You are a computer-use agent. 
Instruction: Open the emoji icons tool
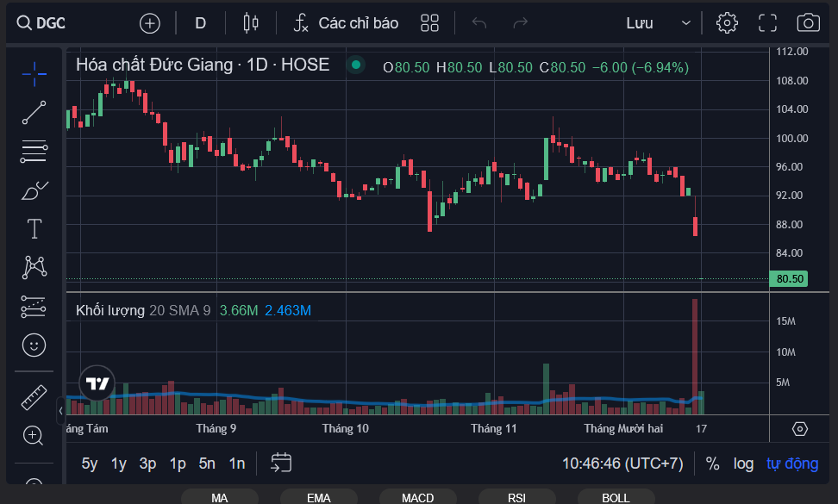click(x=34, y=345)
